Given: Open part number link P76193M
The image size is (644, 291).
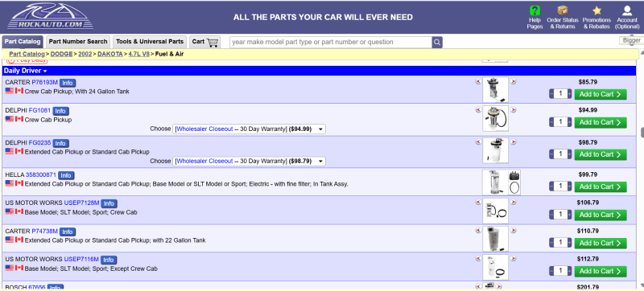Looking at the screenshot, I should click(45, 82).
